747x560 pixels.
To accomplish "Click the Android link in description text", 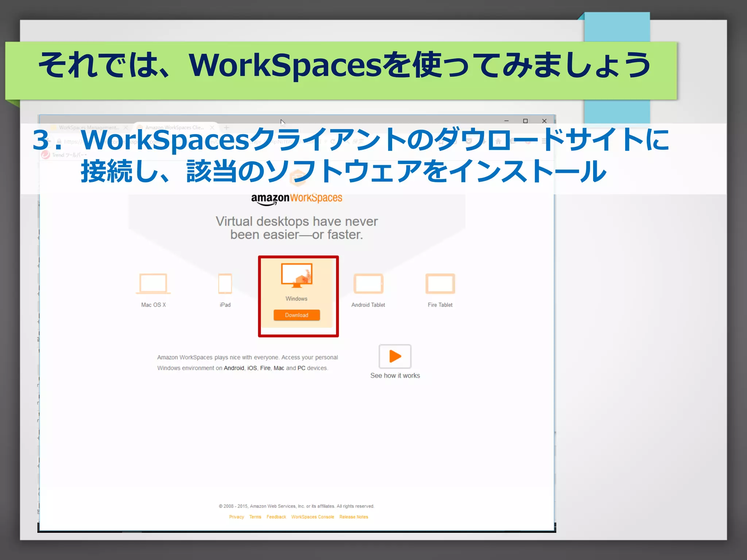I will coord(234,368).
